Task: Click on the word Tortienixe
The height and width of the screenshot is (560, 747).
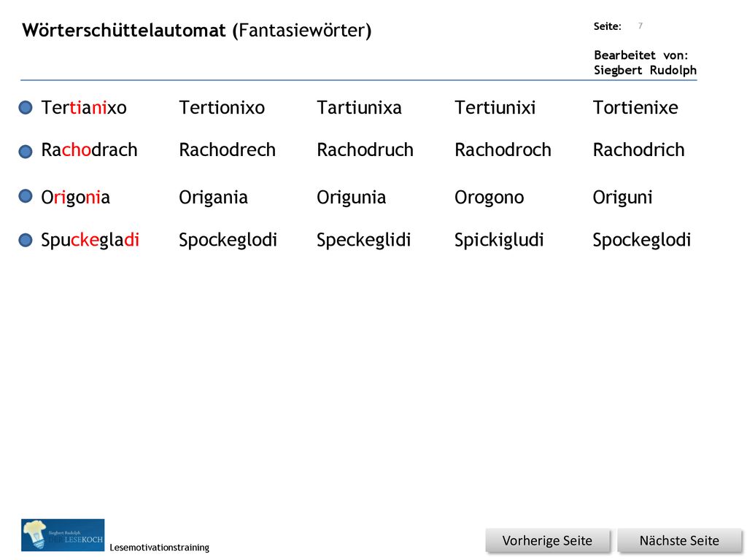Action: coord(635,108)
